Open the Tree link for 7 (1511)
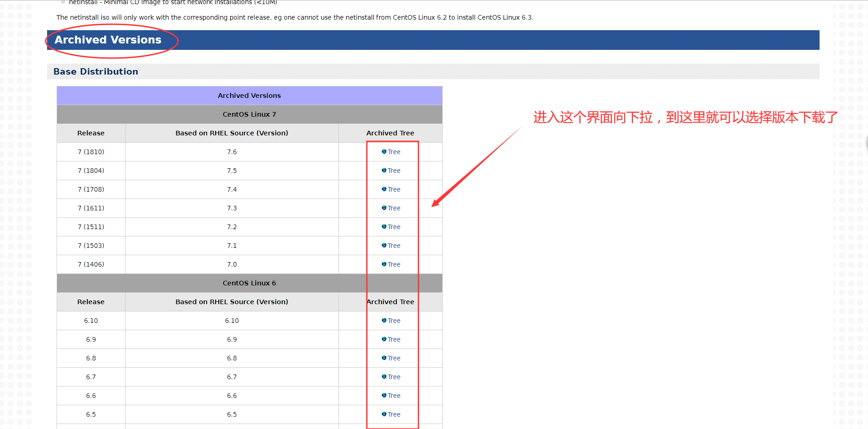This screenshot has height=429, width=868. coord(394,227)
